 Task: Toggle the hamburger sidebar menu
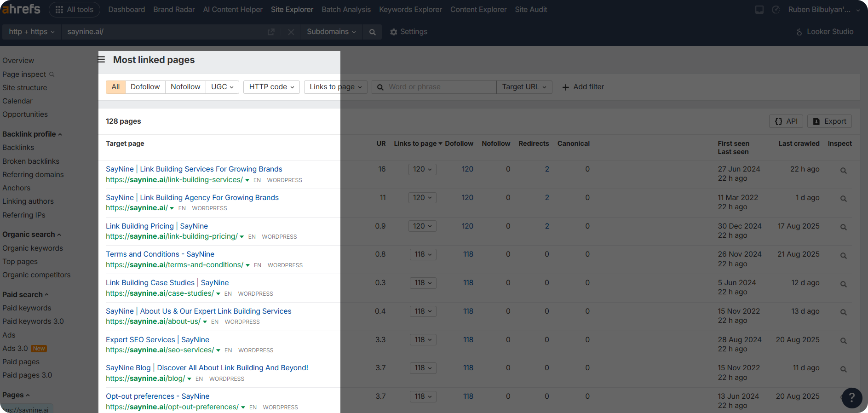[102, 60]
